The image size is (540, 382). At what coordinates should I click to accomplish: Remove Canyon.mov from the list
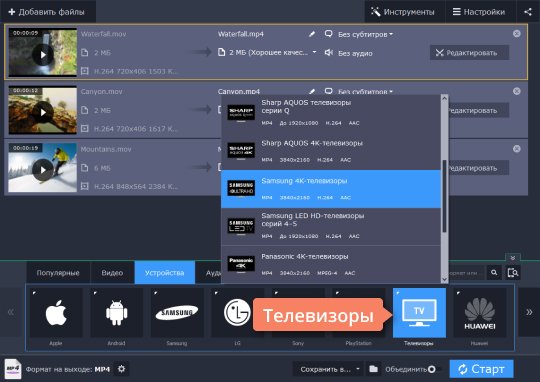pyautogui.click(x=517, y=91)
